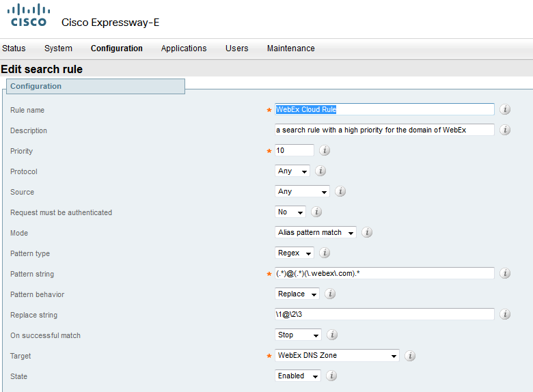Click the Protocol label
This screenshot has width=533, height=392.
[23, 171]
